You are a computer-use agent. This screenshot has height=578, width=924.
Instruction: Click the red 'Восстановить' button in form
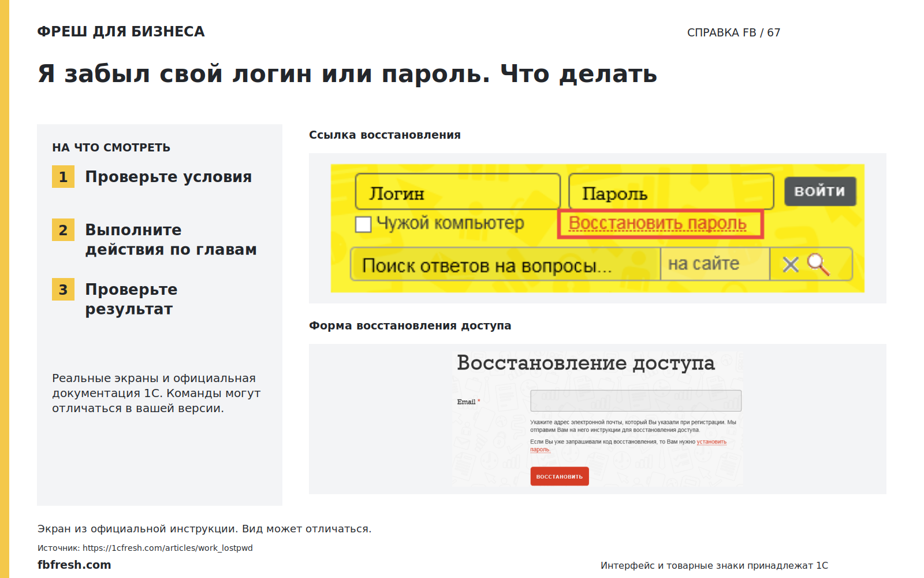(x=560, y=476)
